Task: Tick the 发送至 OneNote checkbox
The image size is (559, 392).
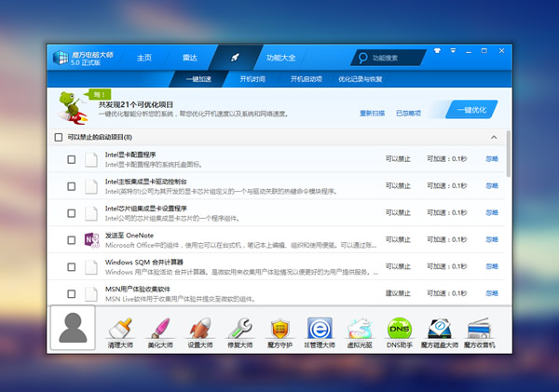Action: [72, 240]
